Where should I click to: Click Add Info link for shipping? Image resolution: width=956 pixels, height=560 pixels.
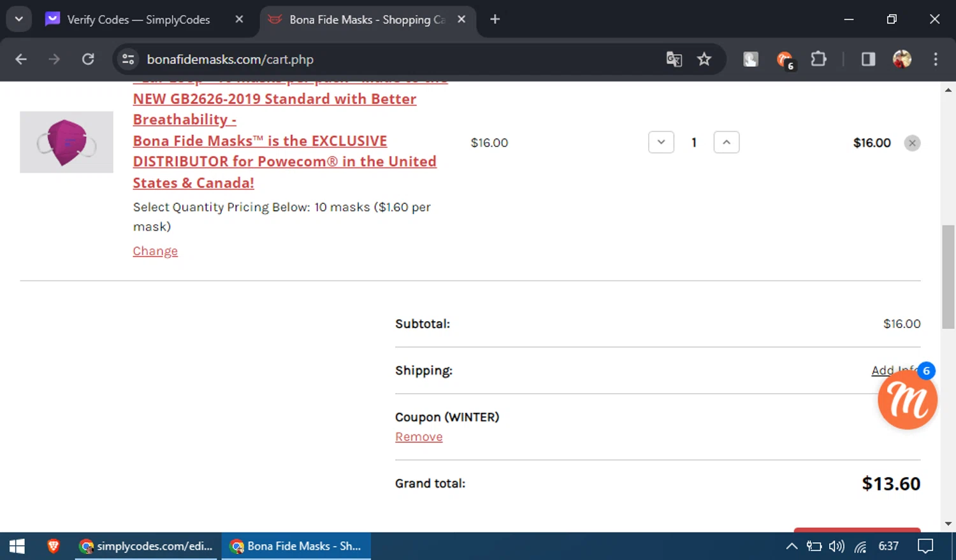pyautogui.click(x=894, y=370)
